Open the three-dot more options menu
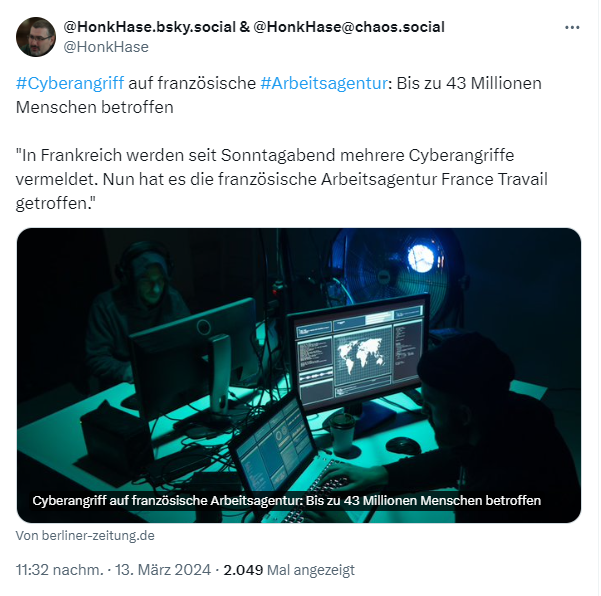The height and width of the screenshot is (596, 601). click(x=572, y=28)
